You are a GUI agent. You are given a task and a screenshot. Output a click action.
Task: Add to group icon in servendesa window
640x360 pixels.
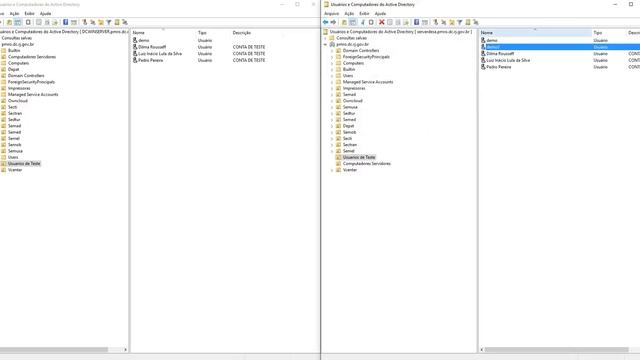476,22
